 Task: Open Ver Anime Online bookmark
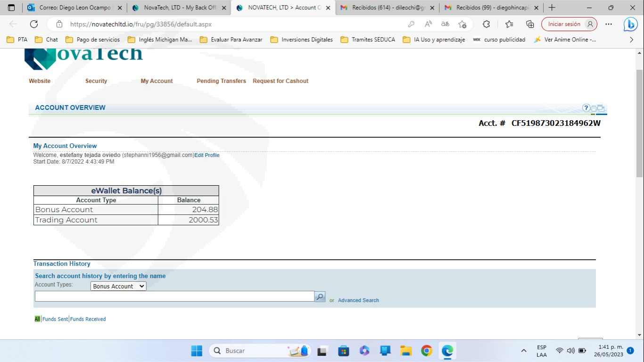[565, 40]
